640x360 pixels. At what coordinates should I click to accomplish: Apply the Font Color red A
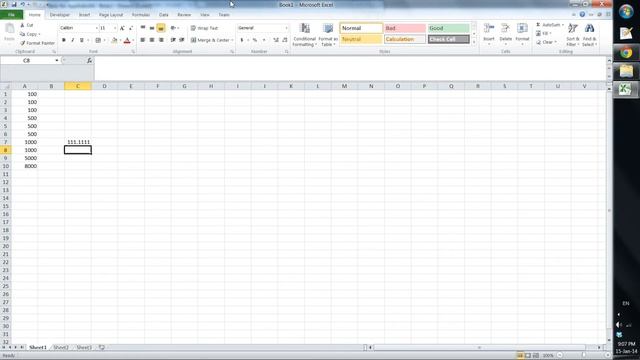click(127, 40)
